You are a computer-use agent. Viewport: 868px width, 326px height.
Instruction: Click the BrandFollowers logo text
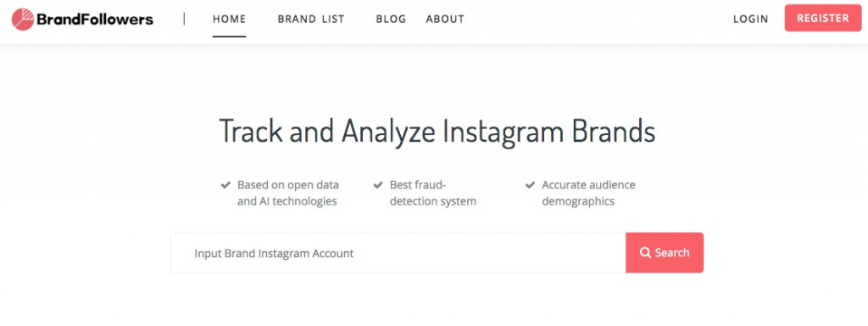[x=95, y=20]
